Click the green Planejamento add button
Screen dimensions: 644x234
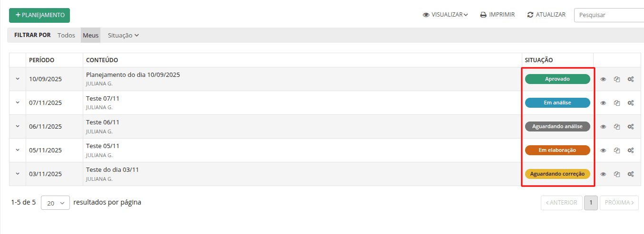click(x=39, y=15)
